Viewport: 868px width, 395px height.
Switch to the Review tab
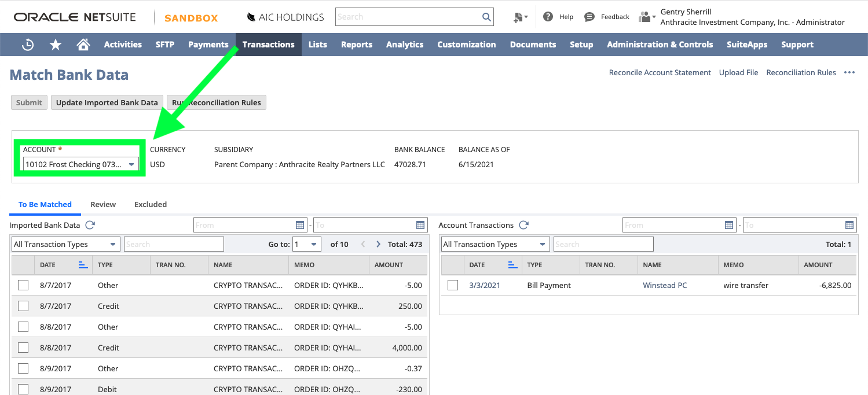(x=103, y=204)
